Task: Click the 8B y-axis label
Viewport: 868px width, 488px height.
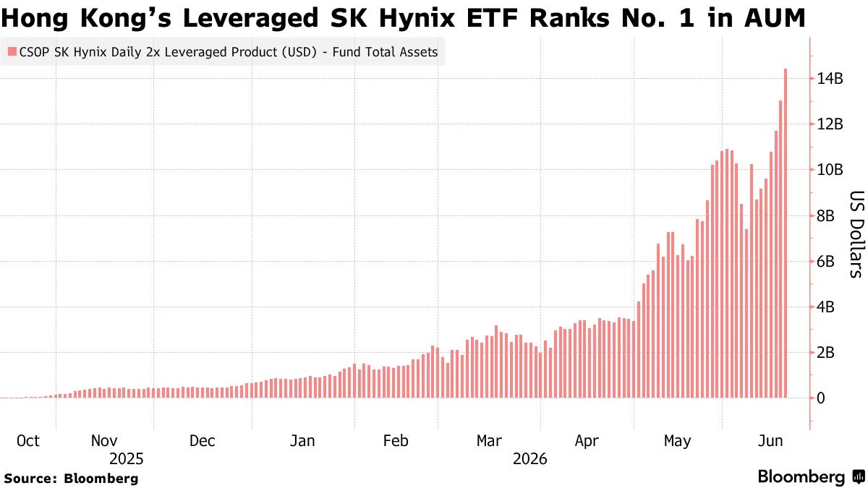Action: (826, 215)
